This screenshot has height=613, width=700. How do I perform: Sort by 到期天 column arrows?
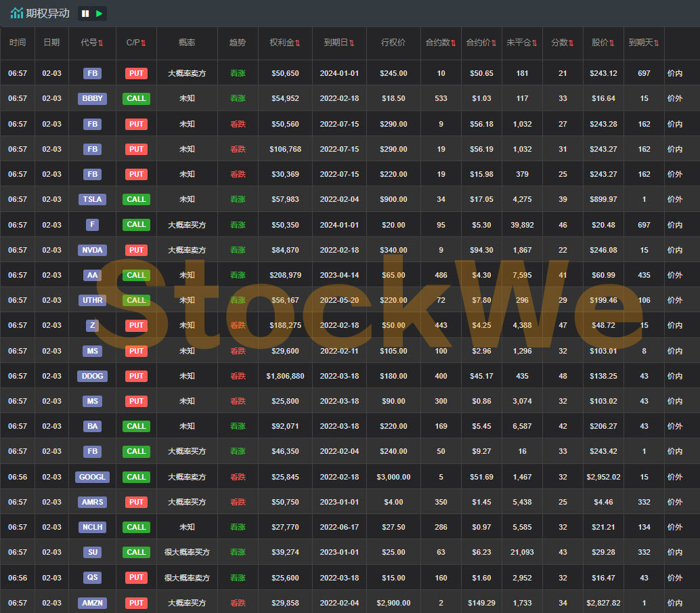coord(656,43)
